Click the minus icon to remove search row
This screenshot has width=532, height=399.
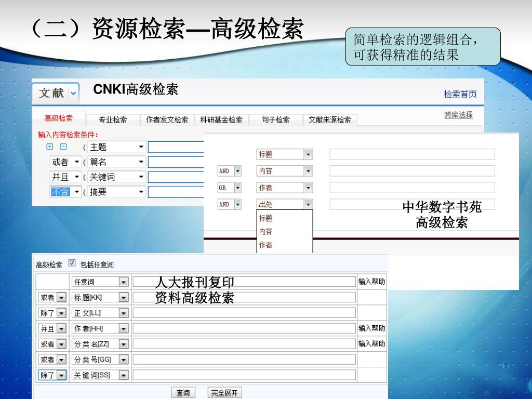63,147
